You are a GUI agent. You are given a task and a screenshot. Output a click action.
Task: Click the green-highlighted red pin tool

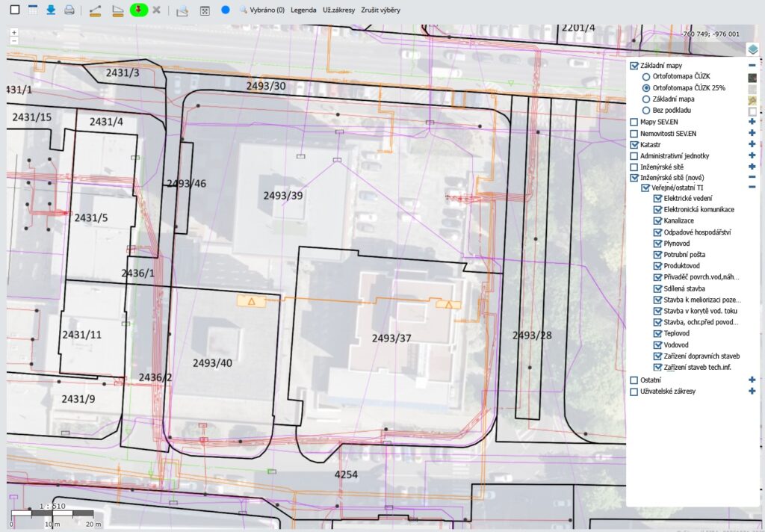point(139,10)
